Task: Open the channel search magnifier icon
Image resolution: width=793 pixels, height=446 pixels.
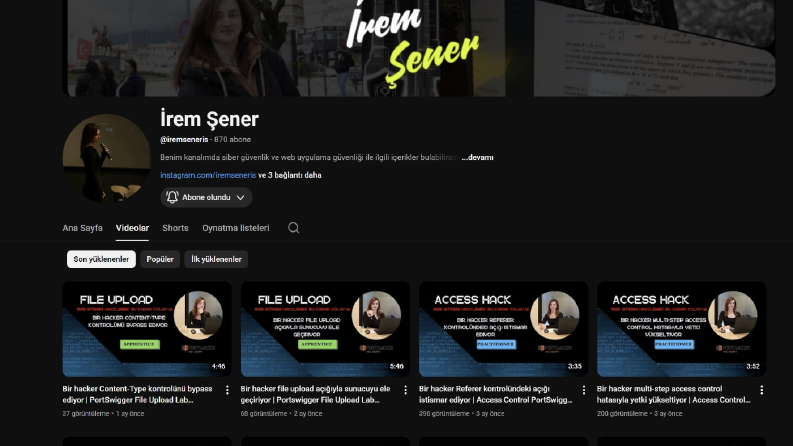Action: click(x=293, y=228)
